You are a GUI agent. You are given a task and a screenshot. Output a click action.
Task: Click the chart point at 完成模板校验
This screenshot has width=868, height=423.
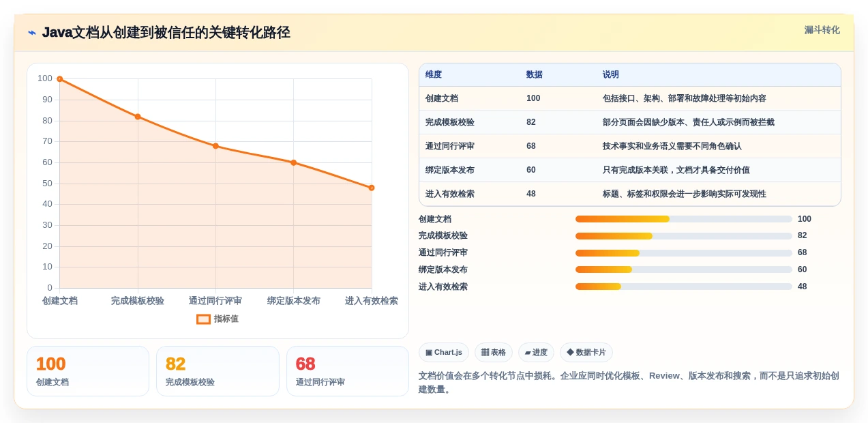(x=138, y=117)
